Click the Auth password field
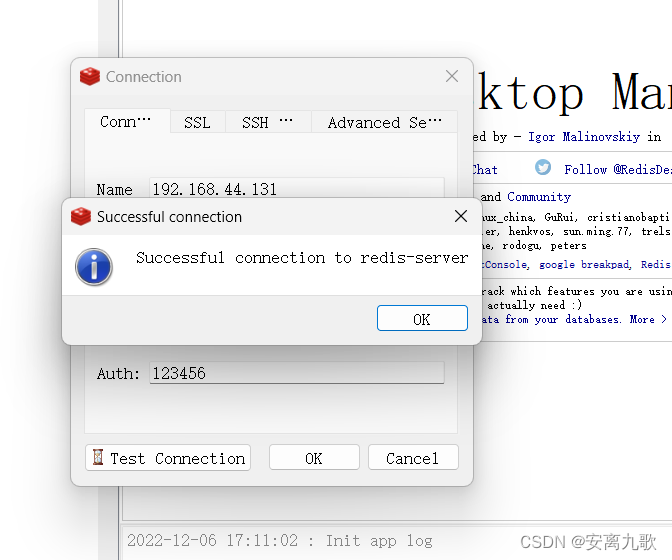Screen dimensions: 672x560 296,373
